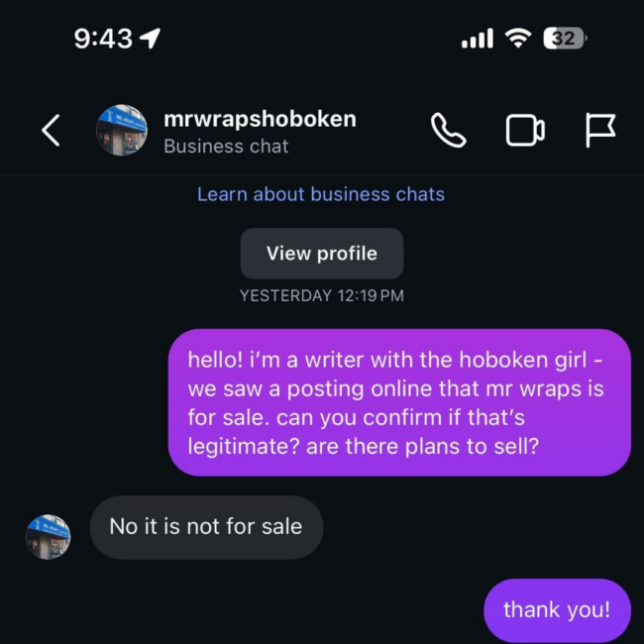
Task: Tap the Wi-Fi status icon
Action: tap(518, 39)
